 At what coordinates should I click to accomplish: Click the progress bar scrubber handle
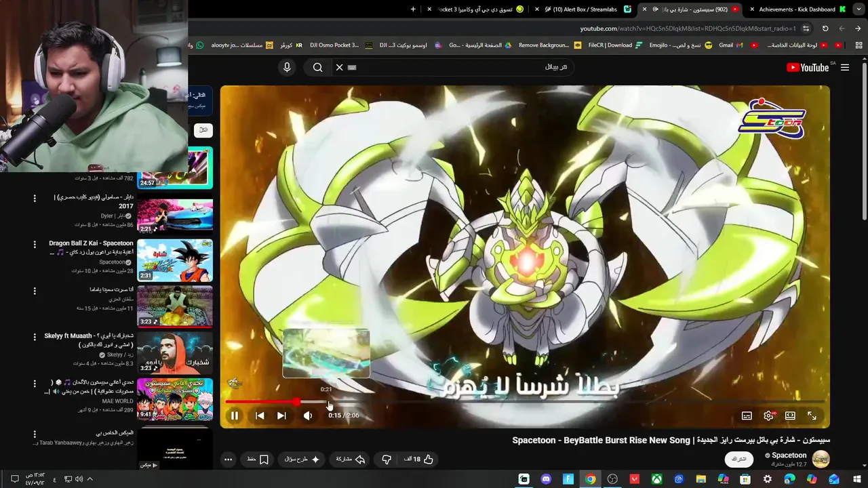[296, 402]
